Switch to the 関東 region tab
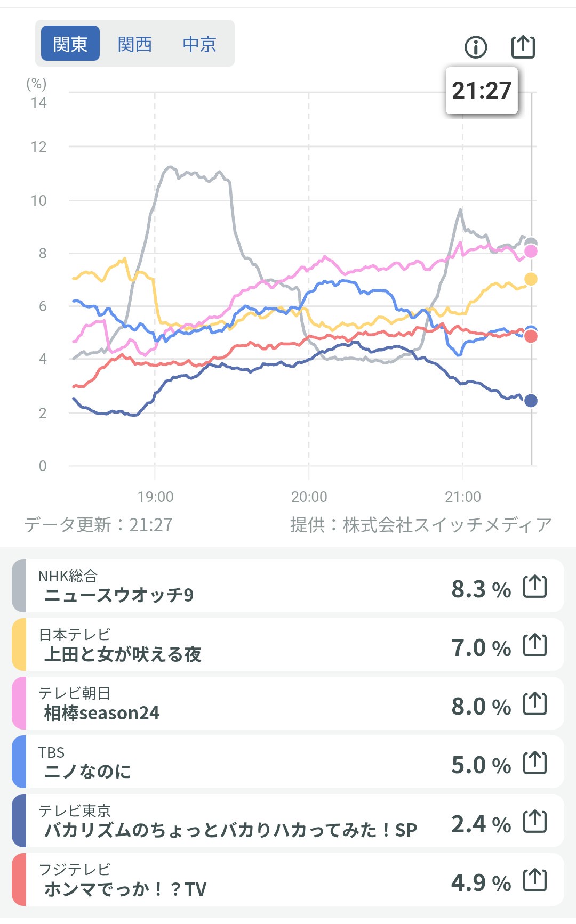Image resolution: width=576 pixels, height=924 pixels. tap(70, 44)
